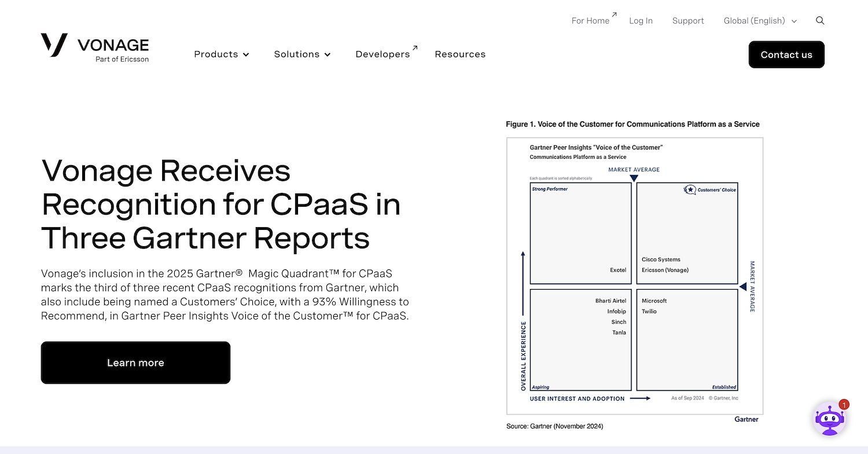This screenshot has width=868, height=454.
Task: Visit the For Home link
Action: tap(590, 21)
